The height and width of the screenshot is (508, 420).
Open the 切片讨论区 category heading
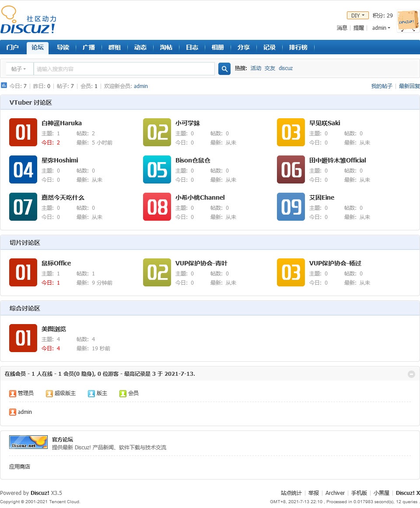pyautogui.click(x=25, y=243)
